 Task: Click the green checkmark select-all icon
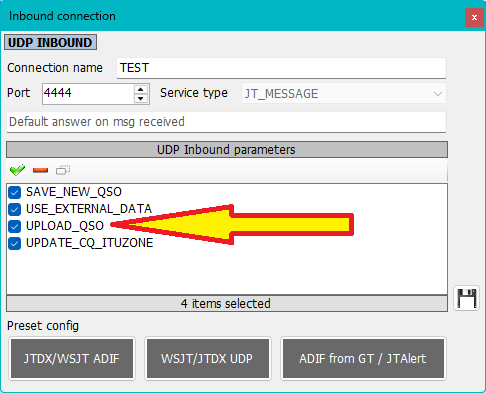click(x=17, y=170)
